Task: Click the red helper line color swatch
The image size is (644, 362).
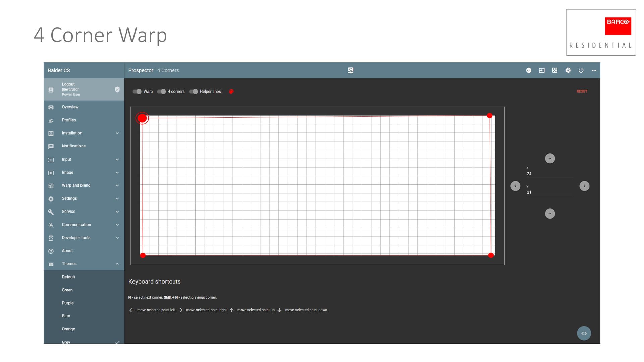Action: coord(231,92)
